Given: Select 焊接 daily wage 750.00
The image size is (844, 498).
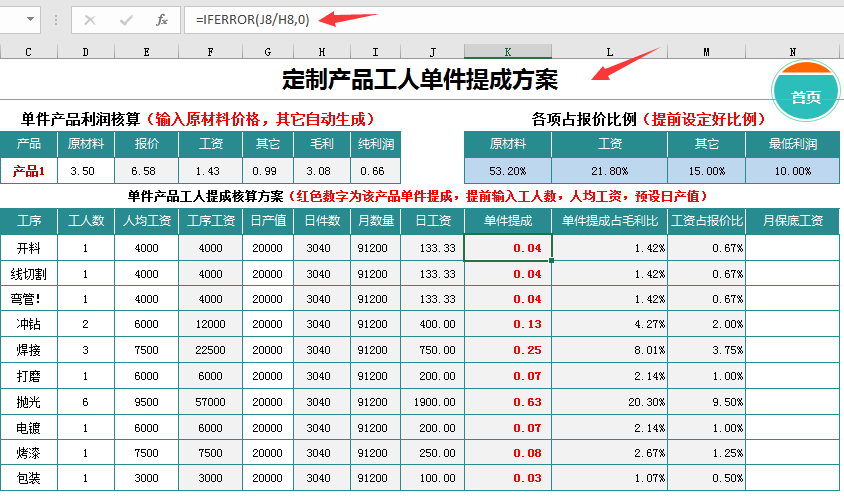Looking at the screenshot, I should point(432,350).
